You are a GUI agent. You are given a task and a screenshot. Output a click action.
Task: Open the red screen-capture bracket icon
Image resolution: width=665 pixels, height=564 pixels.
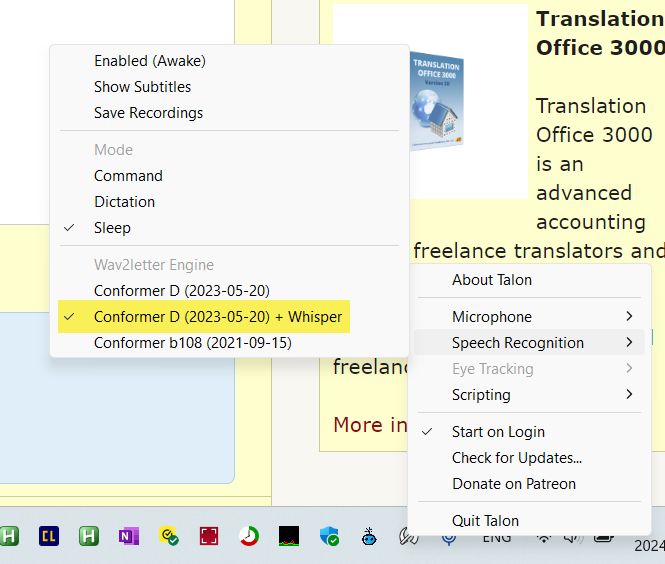pos(209,536)
